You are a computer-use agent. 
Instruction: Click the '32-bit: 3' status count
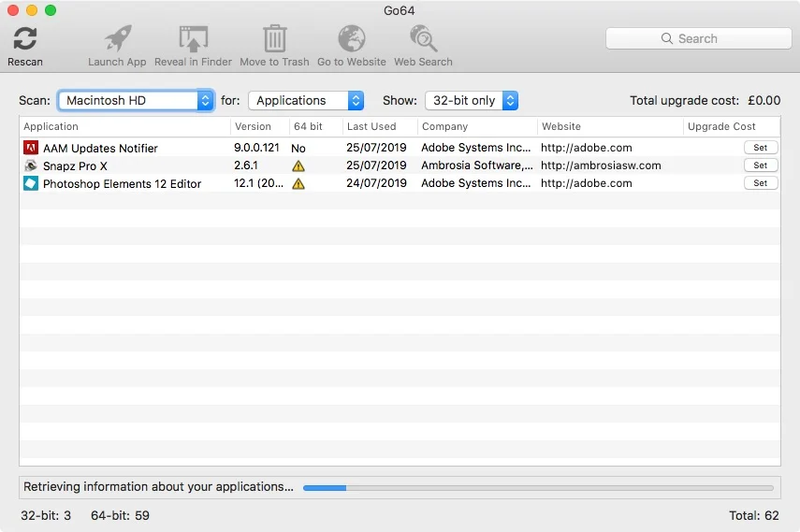(46, 516)
